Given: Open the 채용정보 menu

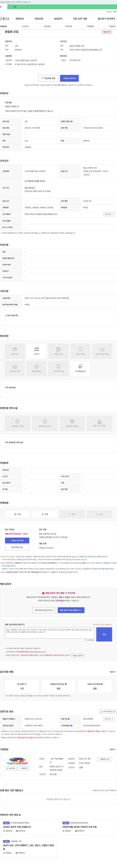Looking at the screenshot, I should pyautogui.click(x=20, y=19).
